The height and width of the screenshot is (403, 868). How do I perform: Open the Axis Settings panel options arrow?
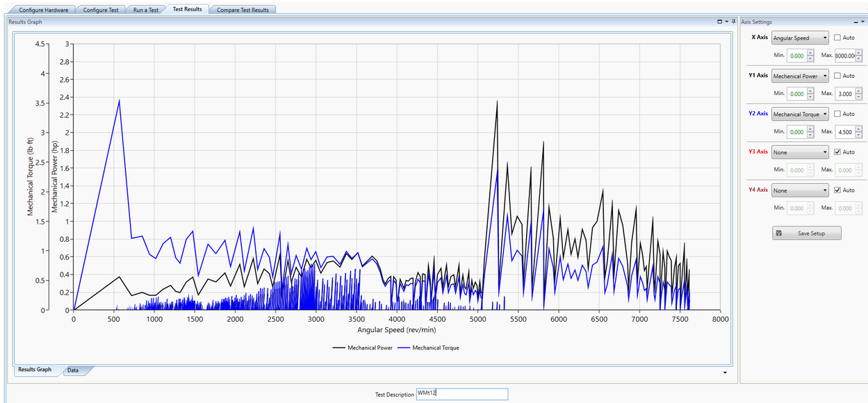(x=863, y=22)
